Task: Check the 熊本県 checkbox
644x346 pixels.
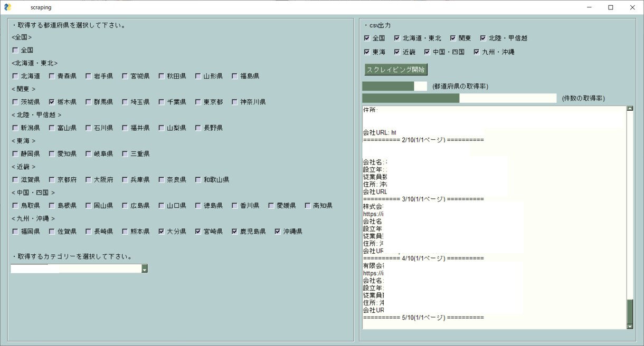Action: (x=125, y=231)
